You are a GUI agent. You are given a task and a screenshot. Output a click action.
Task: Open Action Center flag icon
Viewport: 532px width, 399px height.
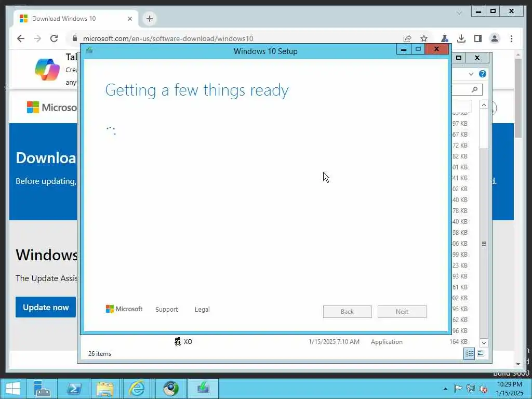pyautogui.click(x=458, y=389)
